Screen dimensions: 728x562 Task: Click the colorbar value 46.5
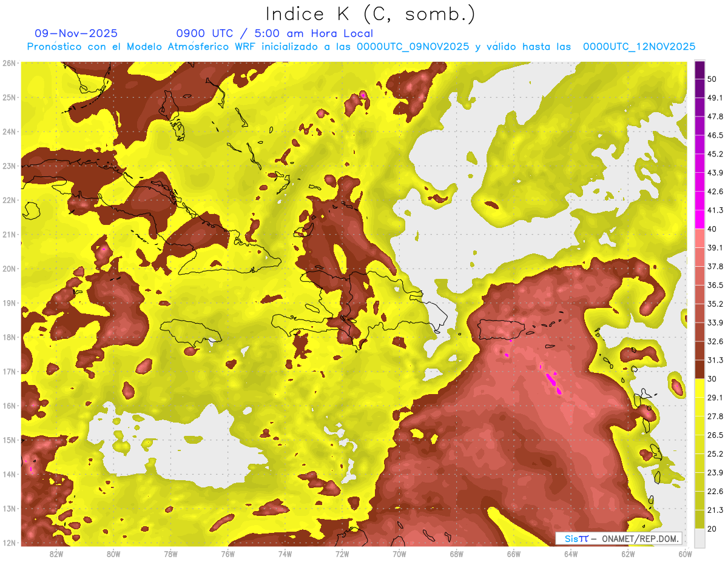tap(715, 135)
